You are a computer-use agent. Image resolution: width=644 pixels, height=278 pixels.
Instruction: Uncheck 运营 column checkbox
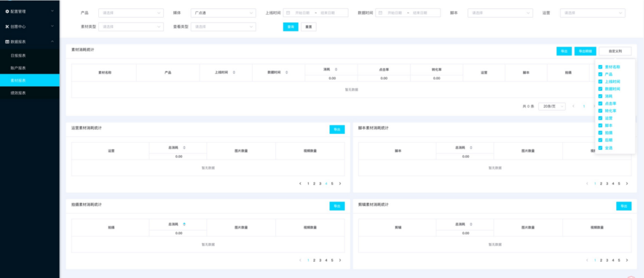[x=600, y=118]
